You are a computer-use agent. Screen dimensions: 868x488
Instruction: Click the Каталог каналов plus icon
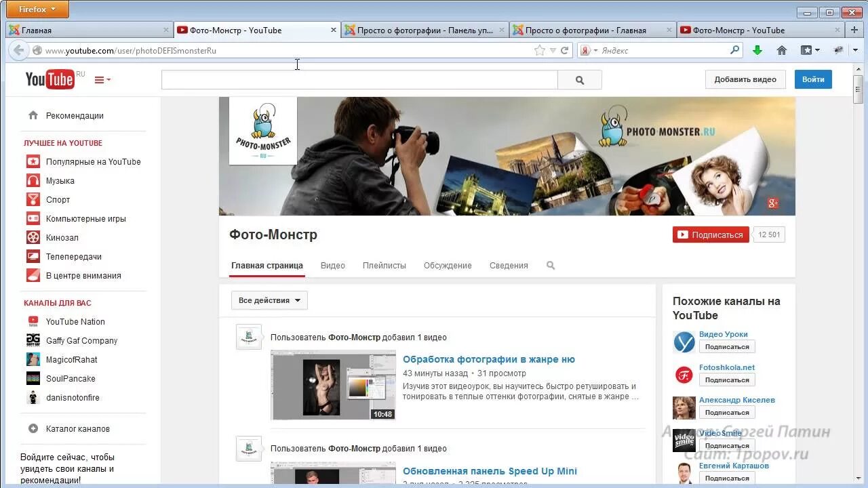(x=33, y=428)
